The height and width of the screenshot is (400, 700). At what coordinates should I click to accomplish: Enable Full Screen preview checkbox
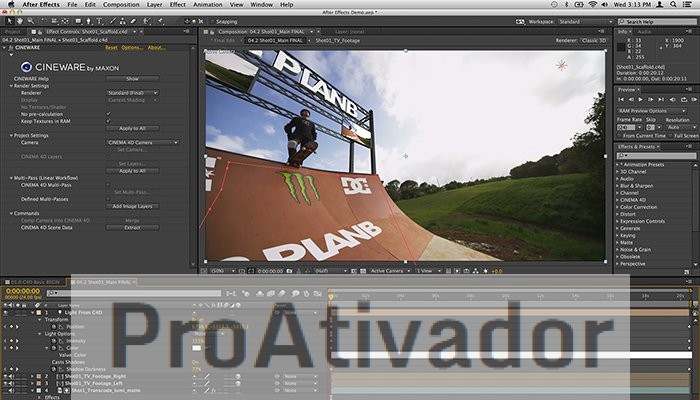point(671,136)
